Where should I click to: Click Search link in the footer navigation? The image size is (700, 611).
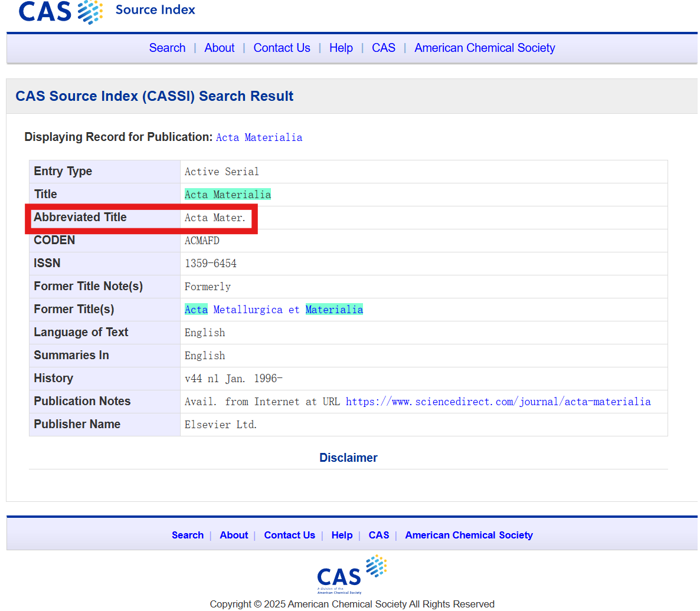pos(188,535)
